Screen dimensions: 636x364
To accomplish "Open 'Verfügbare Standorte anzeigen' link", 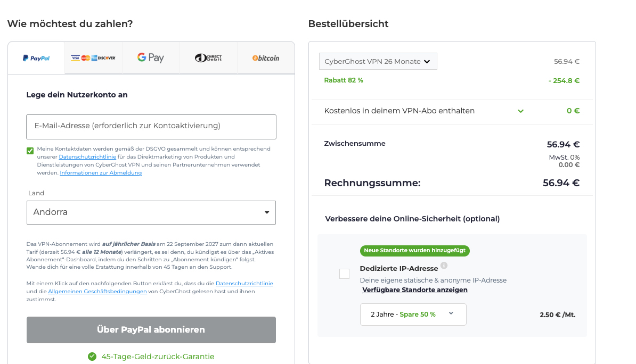I will (x=415, y=290).
